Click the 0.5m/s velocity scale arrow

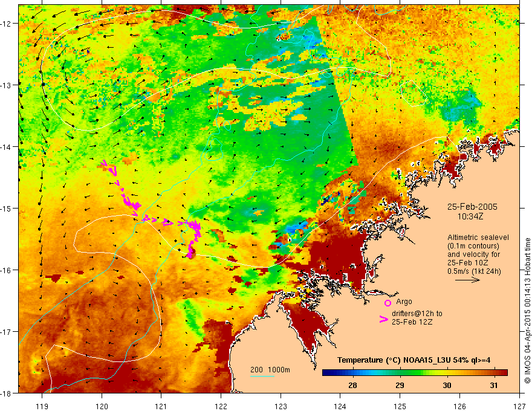pos(467,280)
